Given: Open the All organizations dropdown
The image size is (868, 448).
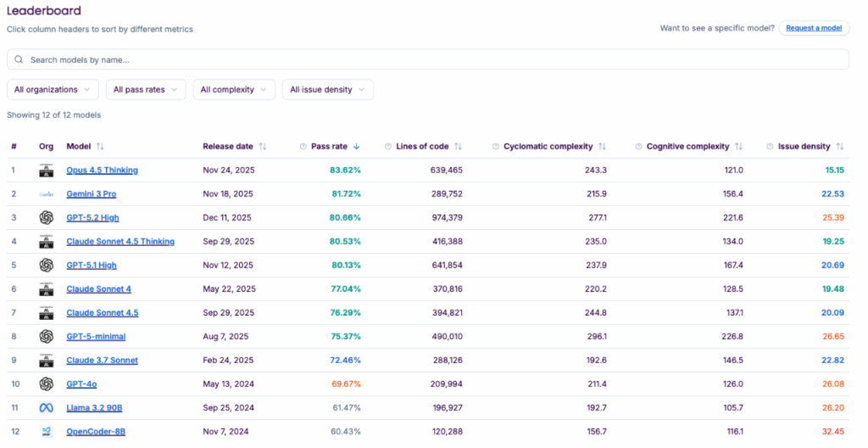Looking at the screenshot, I should (53, 90).
